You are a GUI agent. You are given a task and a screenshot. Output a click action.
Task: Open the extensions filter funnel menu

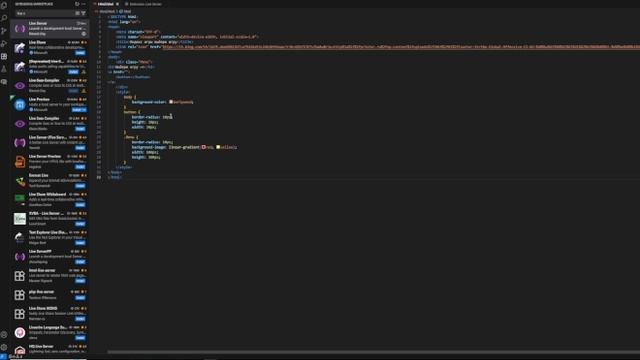(x=83, y=13)
